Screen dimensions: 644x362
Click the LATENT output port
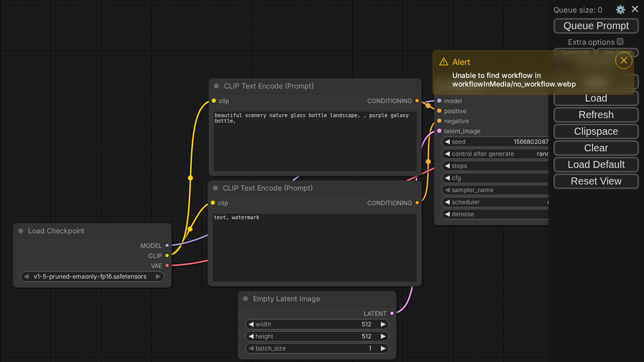coord(392,314)
